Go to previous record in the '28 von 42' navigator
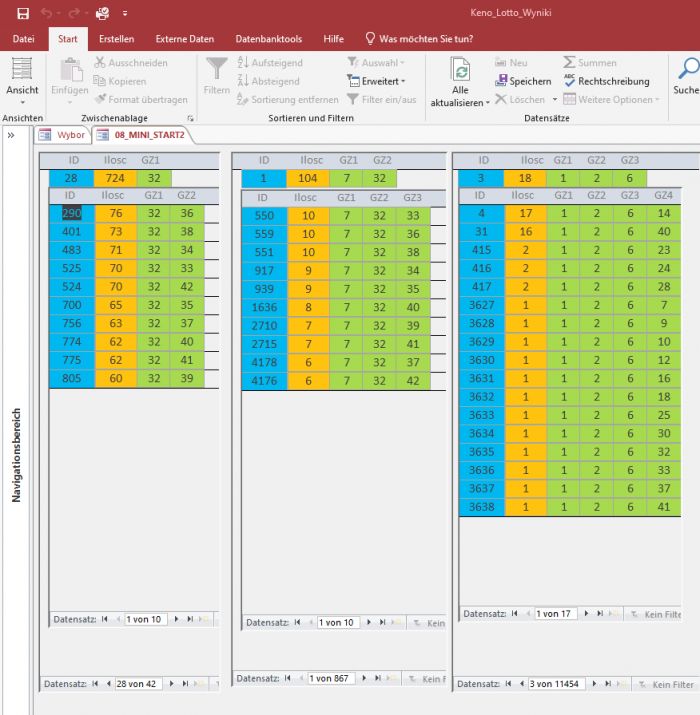 click(109, 684)
